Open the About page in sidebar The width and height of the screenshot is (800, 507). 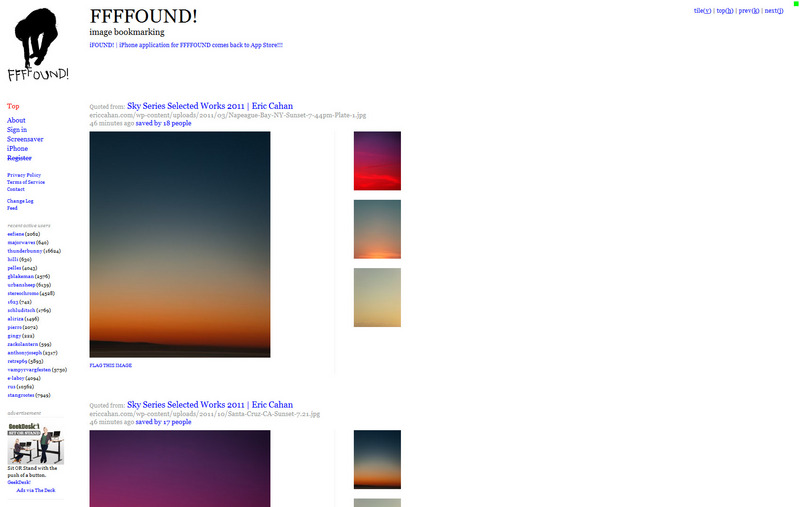[16, 120]
